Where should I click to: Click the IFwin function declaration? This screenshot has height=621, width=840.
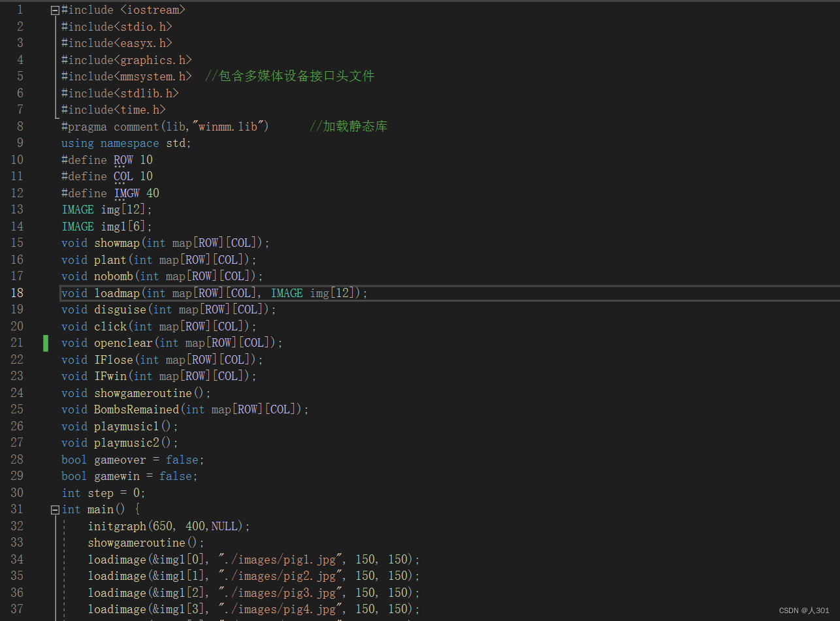tap(159, 376)
